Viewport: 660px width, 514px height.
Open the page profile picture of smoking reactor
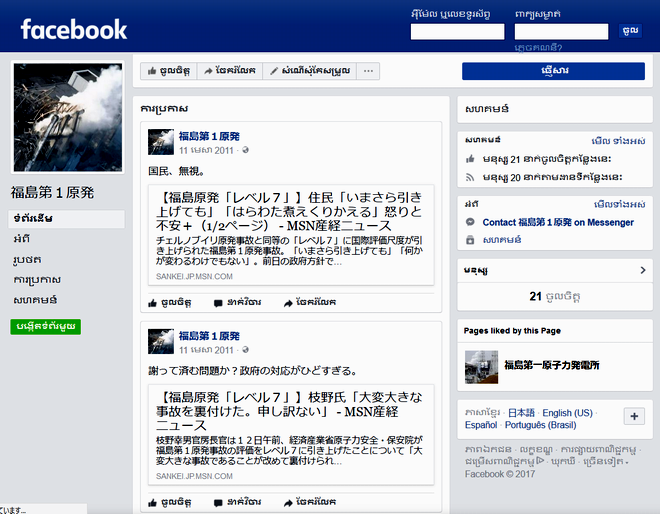[x=68, y=117]
